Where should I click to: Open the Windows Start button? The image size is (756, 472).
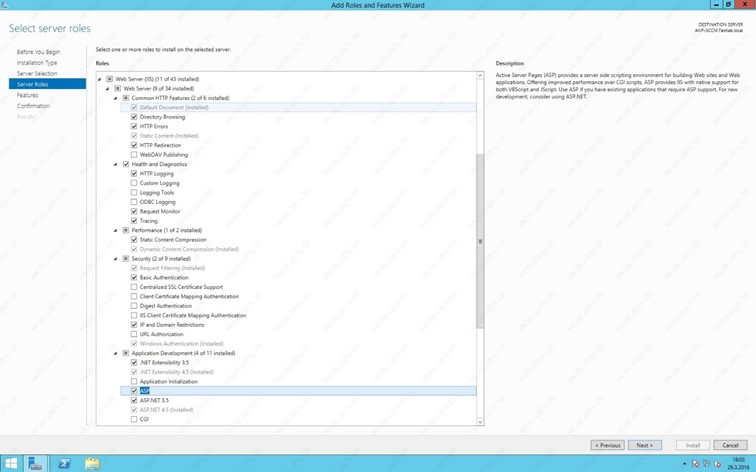click(11, 463)
